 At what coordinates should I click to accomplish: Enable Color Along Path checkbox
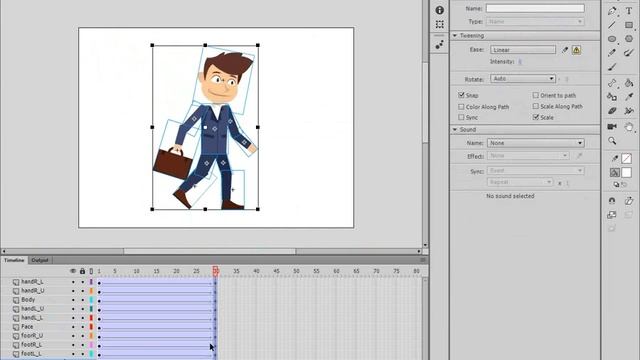pyautogui.click(x=461, y=107)
